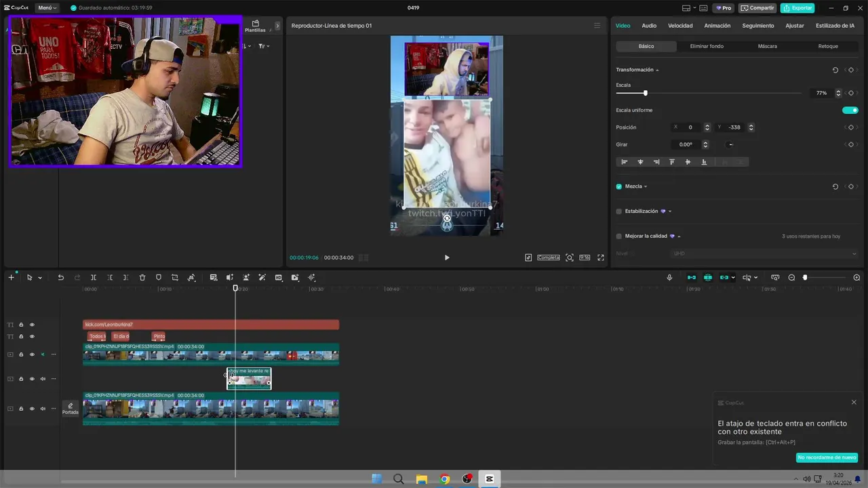This screenshot has height=488, width=868.
Task: Open preview axis split dropdown arrow
Action: [755, 278]
